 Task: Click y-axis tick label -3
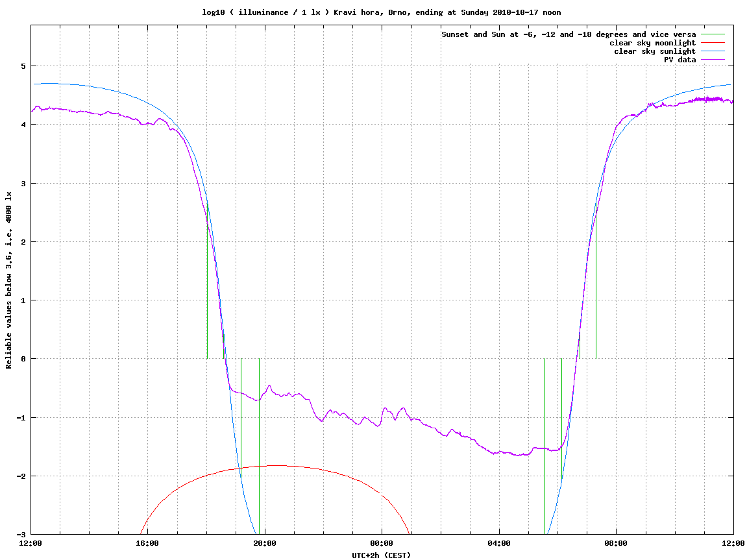coord(21,535)
